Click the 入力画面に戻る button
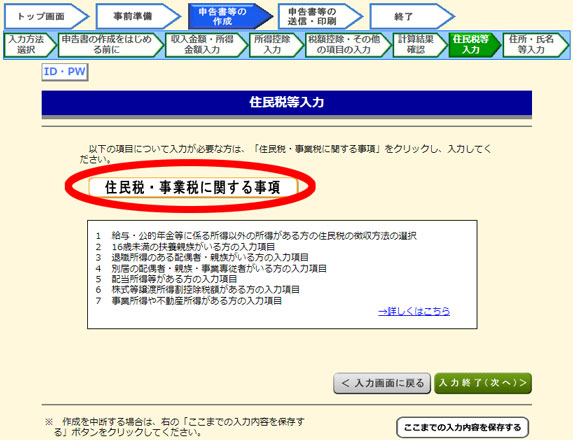Screen dimensions: 573x440 tap(382, 383)
